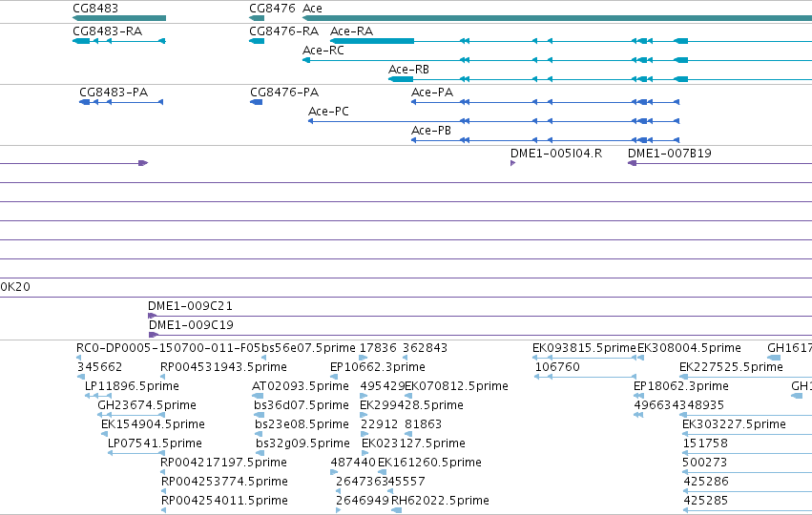The height and width of the screenshot is (515, 812).
Task: Click the 500273 EST feature
Action: click(x=747, y=472)
